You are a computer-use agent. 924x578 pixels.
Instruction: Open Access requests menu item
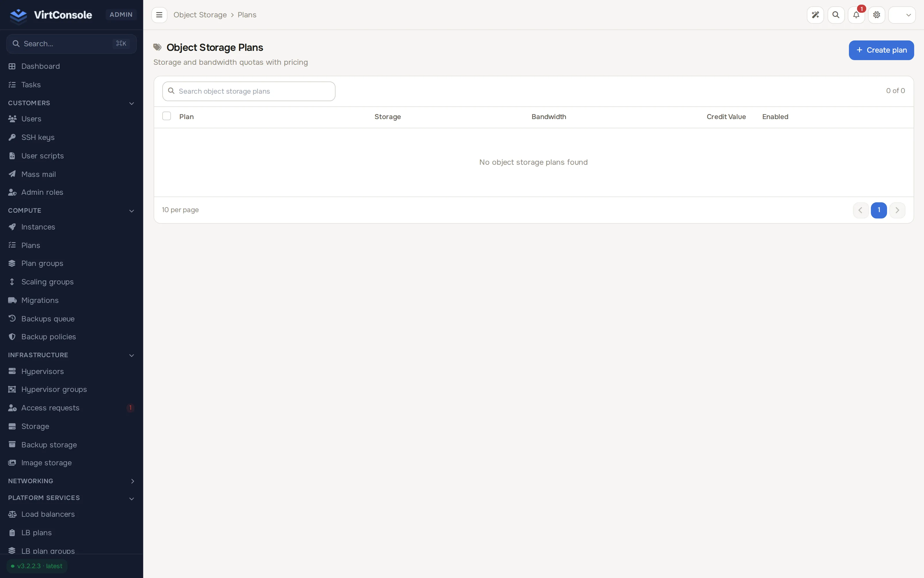(71, 408)
